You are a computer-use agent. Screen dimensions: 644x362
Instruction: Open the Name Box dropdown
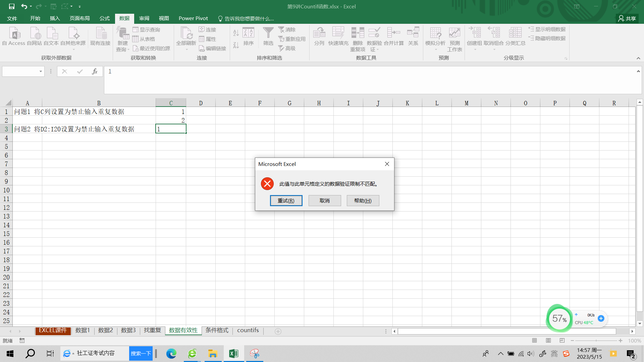click(x=41, y=71)
